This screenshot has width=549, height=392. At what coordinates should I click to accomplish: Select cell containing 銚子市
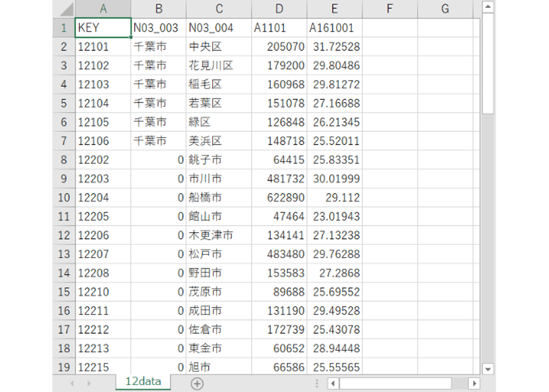point(219,160)
